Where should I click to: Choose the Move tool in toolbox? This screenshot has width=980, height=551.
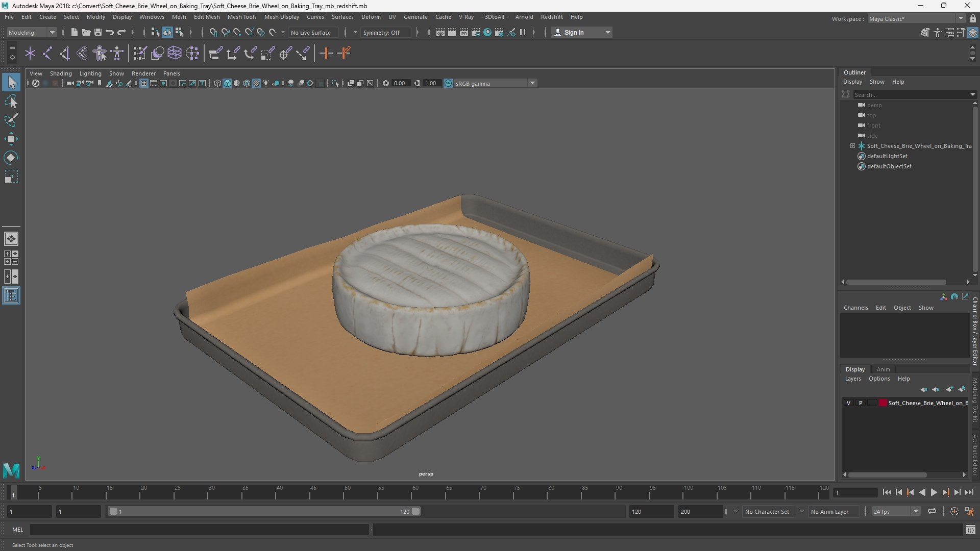click(x=11, y=139)
